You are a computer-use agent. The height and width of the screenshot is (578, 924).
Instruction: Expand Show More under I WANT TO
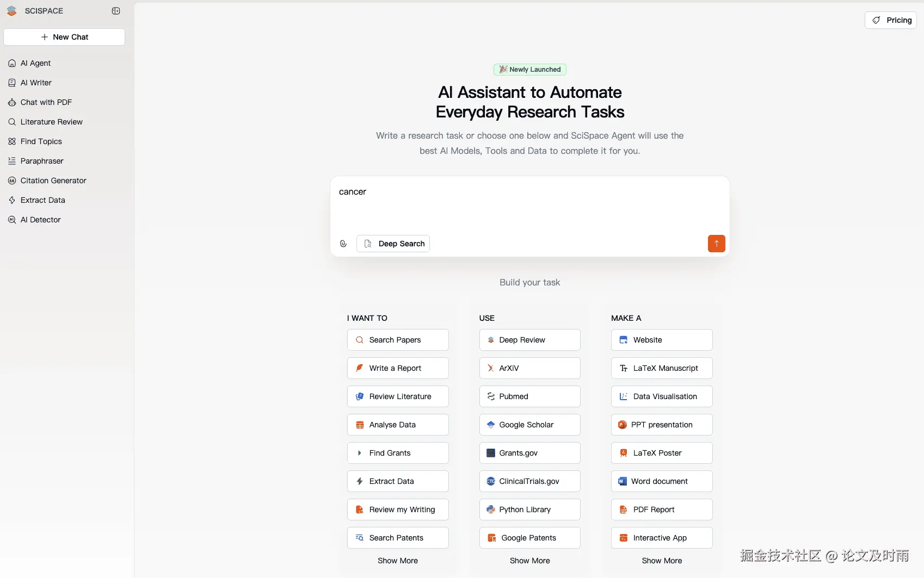398,561
